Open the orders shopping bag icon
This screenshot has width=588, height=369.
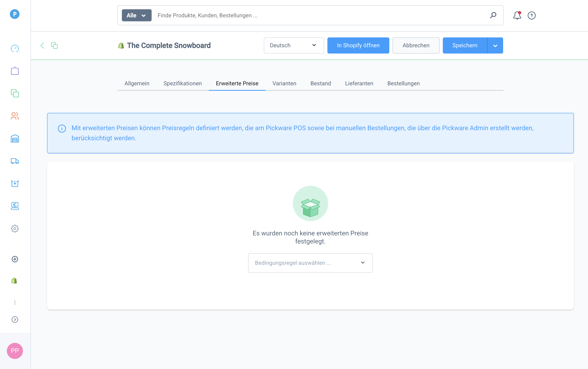[15, 71]
